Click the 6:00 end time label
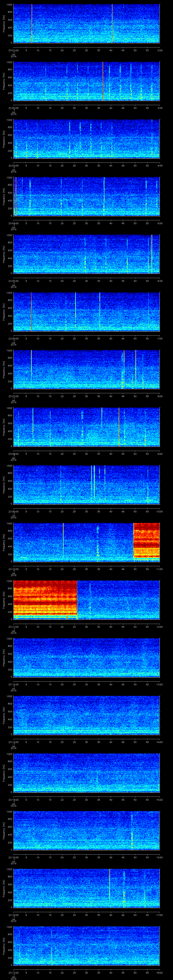This screenshot has height=980, width=173. (160, 281)
